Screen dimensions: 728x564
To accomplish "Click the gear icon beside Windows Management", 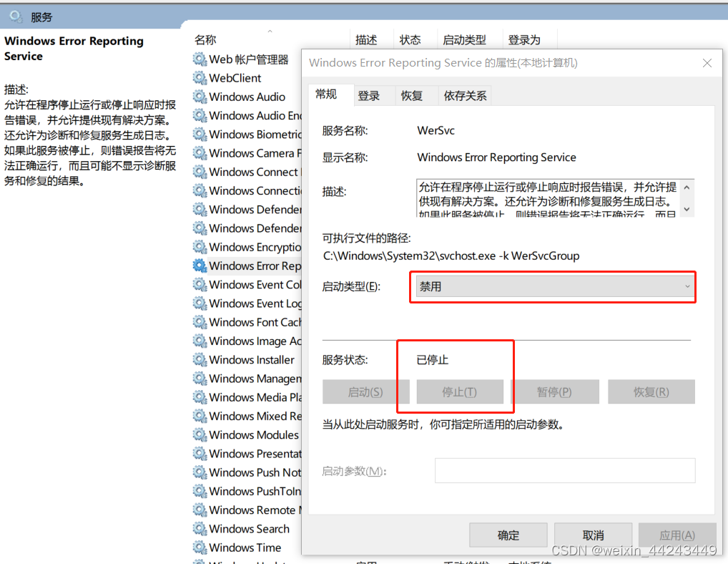I will 200,379.
